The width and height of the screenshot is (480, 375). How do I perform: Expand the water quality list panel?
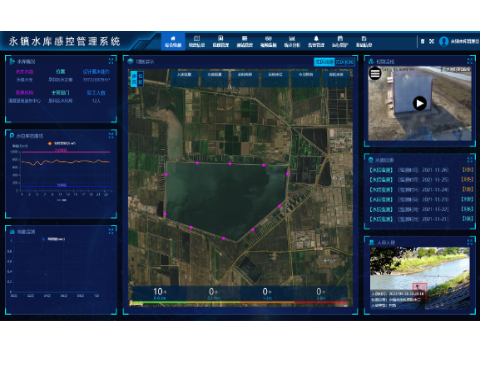click(470, 159)
